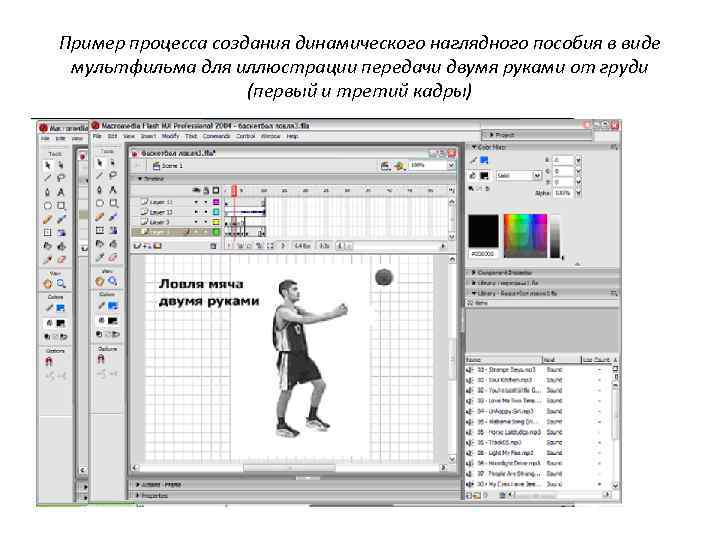Select the Oval tool in front toolbox
Image resolution: width=720 pixels, height=540 pixels.
coord(100,203)
